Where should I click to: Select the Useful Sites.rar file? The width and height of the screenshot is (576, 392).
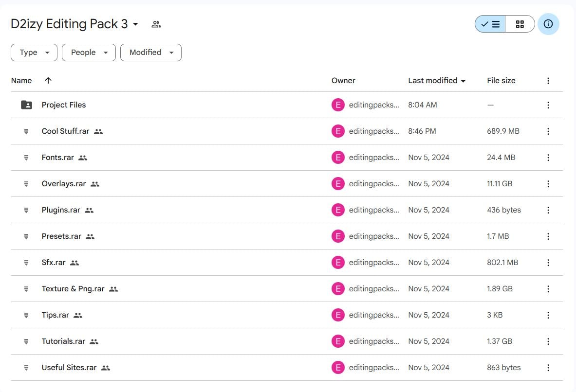(x=69, y=367)
